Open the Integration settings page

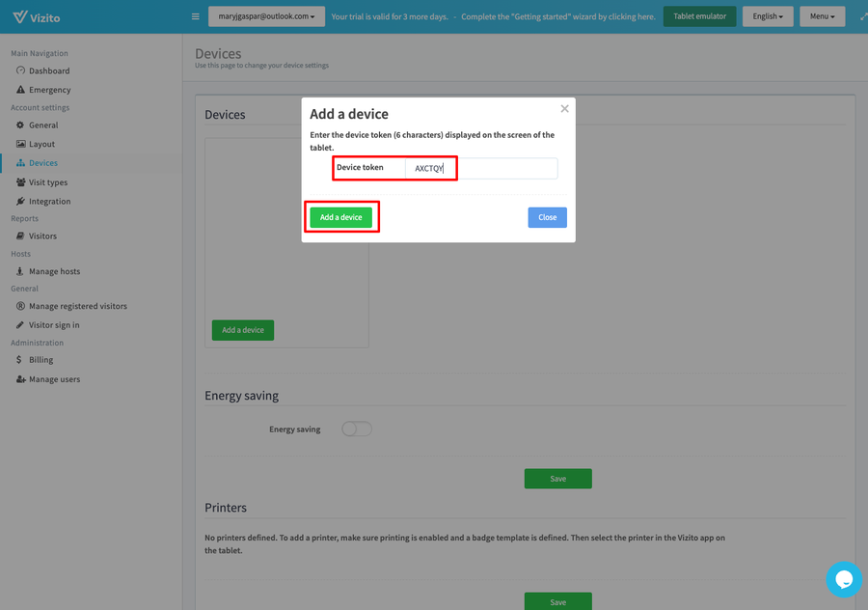46,201
